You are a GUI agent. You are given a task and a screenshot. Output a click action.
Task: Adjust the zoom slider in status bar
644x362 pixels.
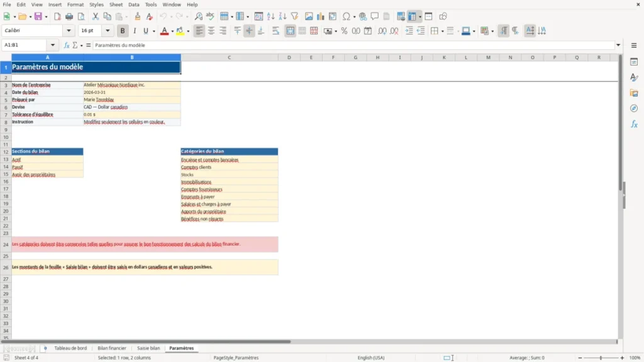point(601,358)
